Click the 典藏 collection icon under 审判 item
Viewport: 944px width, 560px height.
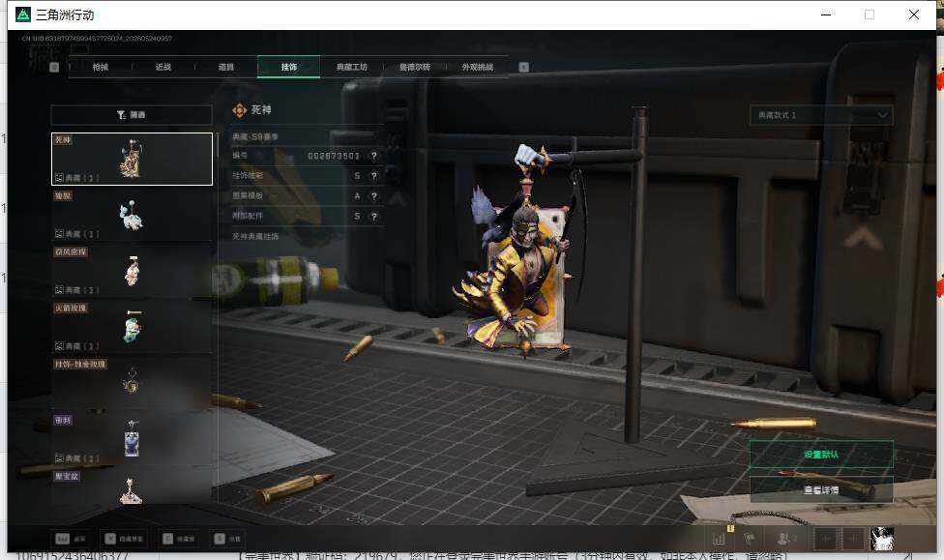59,458
